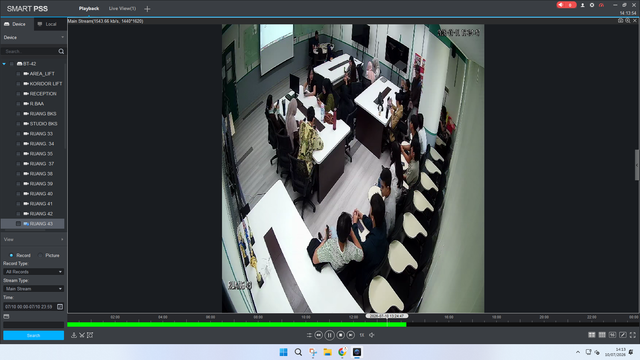
Task: Select RUANG 37 camera in tree
Action: pos(42,164)
